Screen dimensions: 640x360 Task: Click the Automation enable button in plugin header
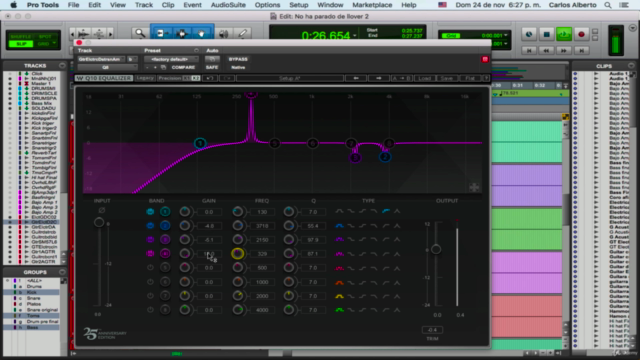[212, 59]
